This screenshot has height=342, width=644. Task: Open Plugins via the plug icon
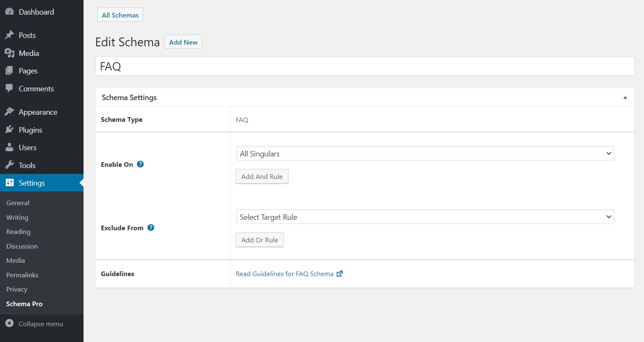coord(10,129)
